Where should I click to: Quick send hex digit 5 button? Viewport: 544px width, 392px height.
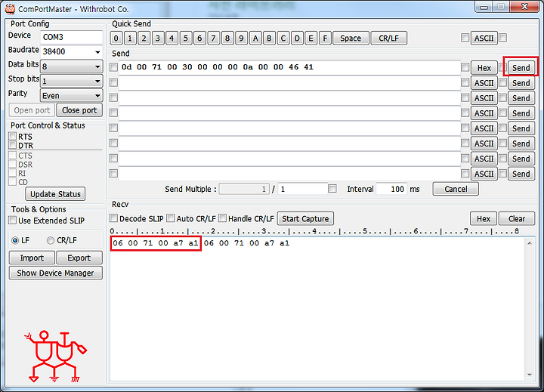point(186,39)
